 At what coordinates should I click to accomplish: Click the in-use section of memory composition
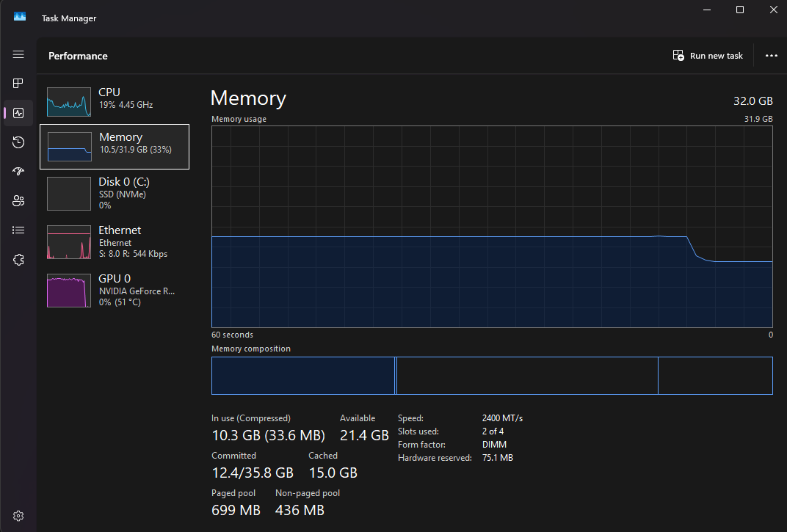coord(303,376)
